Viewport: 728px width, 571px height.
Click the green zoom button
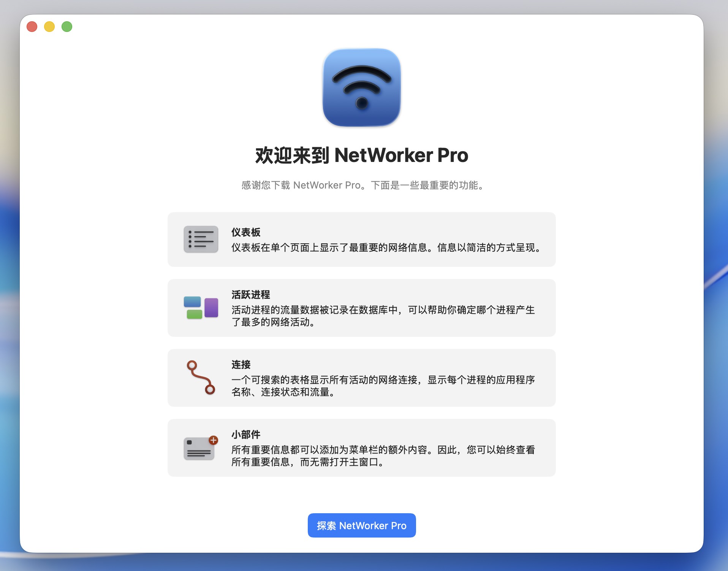[67, 27]
